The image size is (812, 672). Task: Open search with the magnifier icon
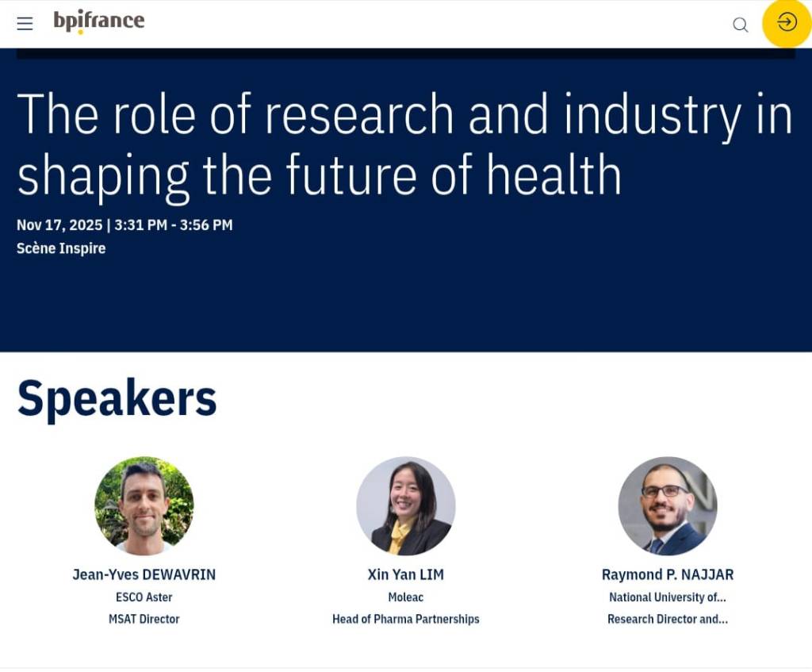click(x=740, y=25)
